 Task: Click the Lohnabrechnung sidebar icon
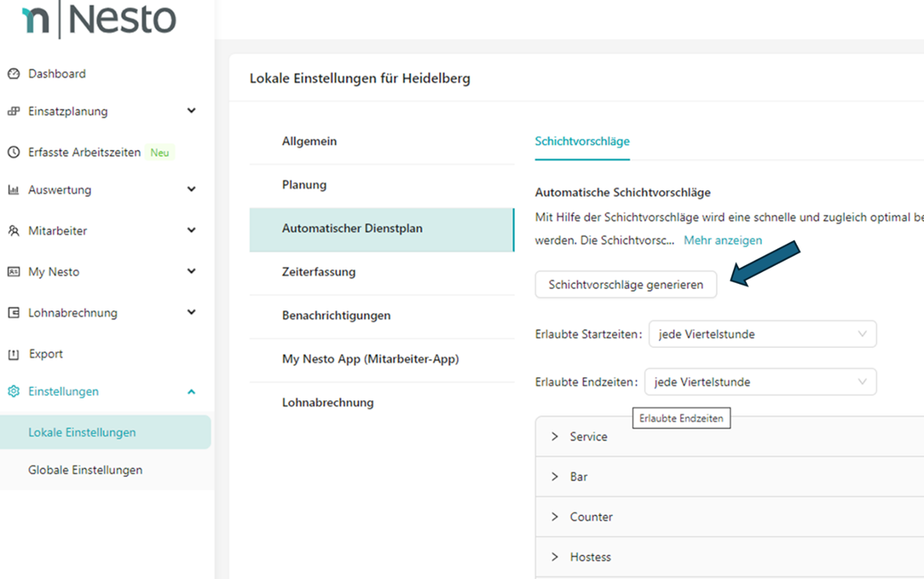(x=13, y=312)
